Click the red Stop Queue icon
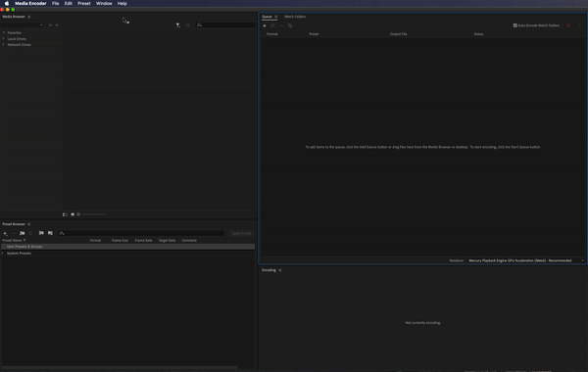Screen dimensions: 588x372 click(x=568, y=25)
